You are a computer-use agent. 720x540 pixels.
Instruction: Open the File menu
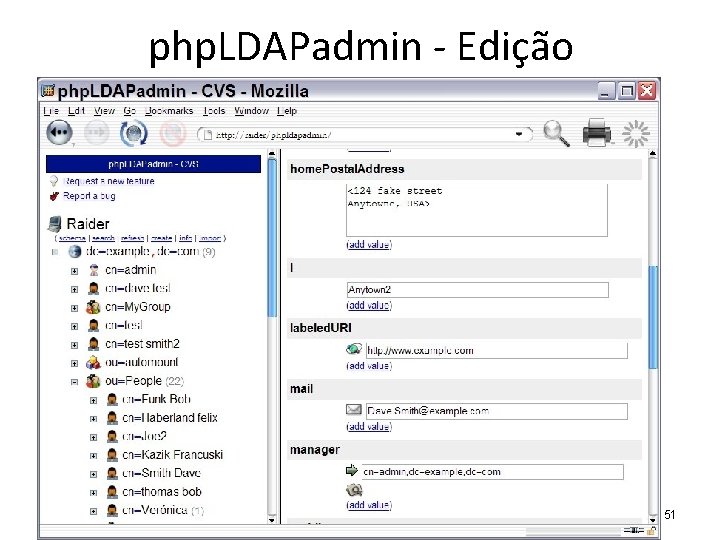coord(51,111)
